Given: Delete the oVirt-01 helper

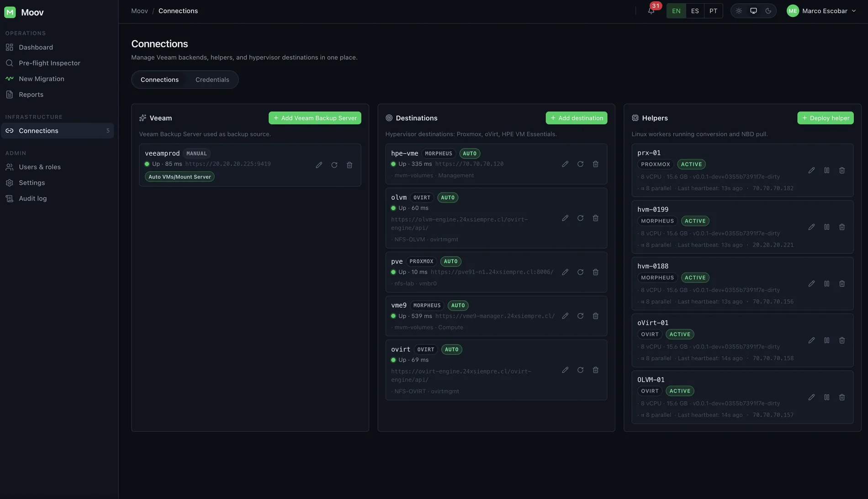Looking at the screenshot, I should tap(842, 340).
